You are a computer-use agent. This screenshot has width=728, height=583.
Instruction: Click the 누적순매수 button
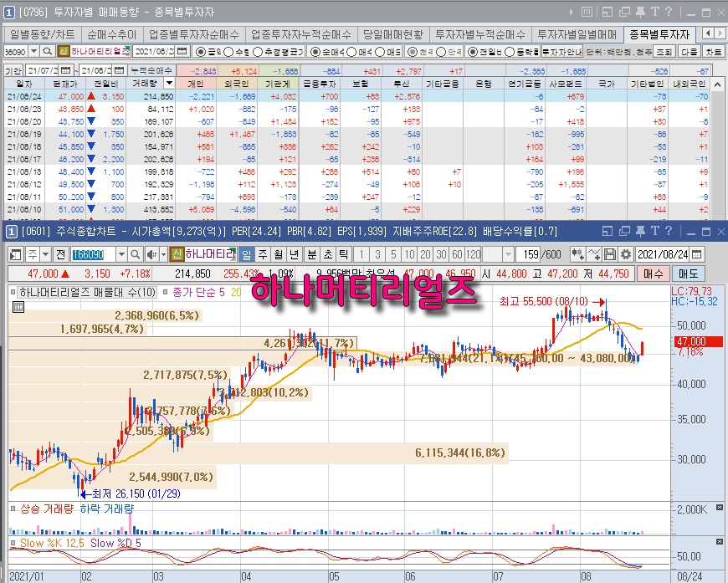(151, 70)
